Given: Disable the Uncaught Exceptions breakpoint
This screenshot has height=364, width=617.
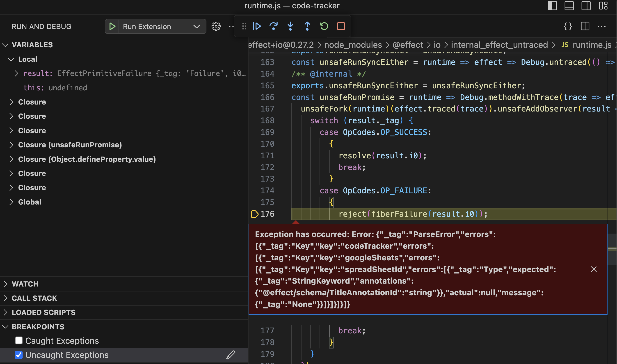Looking at the screenshot, I should (19, 355).
